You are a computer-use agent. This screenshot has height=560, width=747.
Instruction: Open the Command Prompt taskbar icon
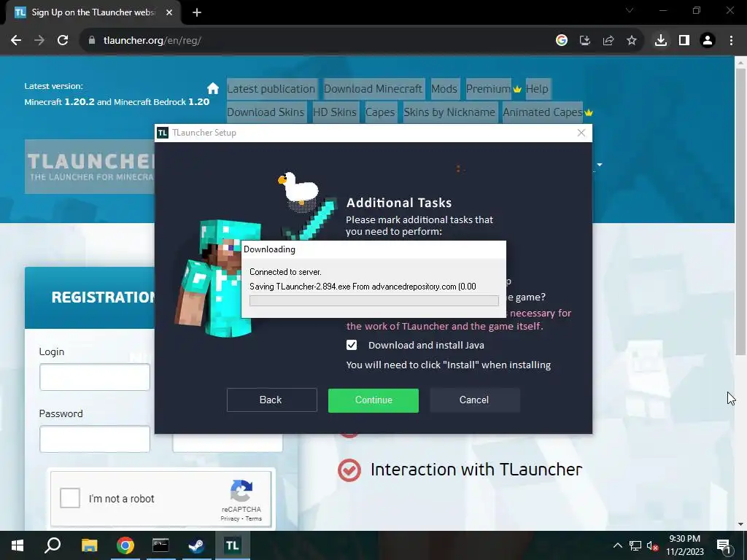click(160, 545)
